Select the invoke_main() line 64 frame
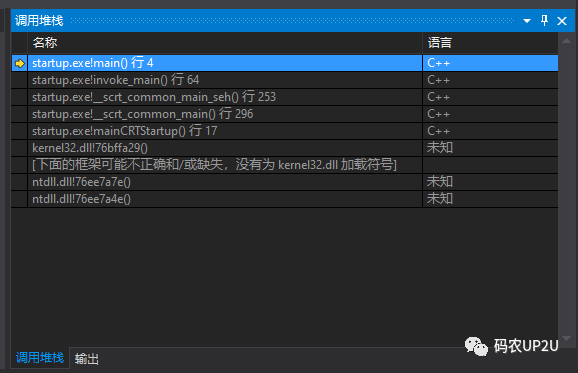The width and height of the screenshot is (578, 373). point(285,80)
